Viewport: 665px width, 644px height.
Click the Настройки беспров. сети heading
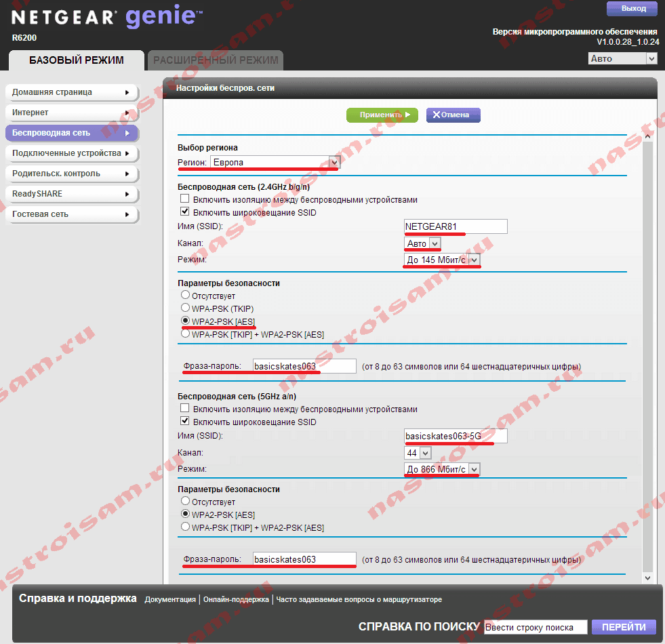tap(225, 88)
